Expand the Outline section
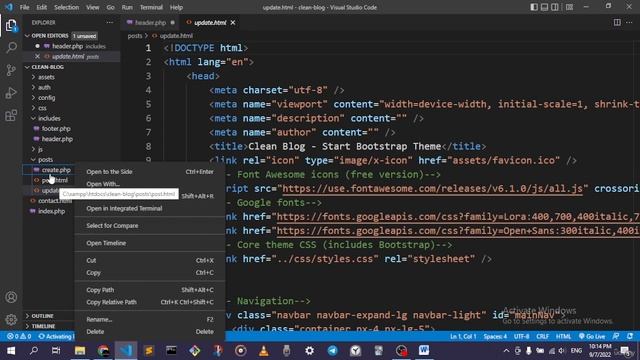 (x=42, y=316)
